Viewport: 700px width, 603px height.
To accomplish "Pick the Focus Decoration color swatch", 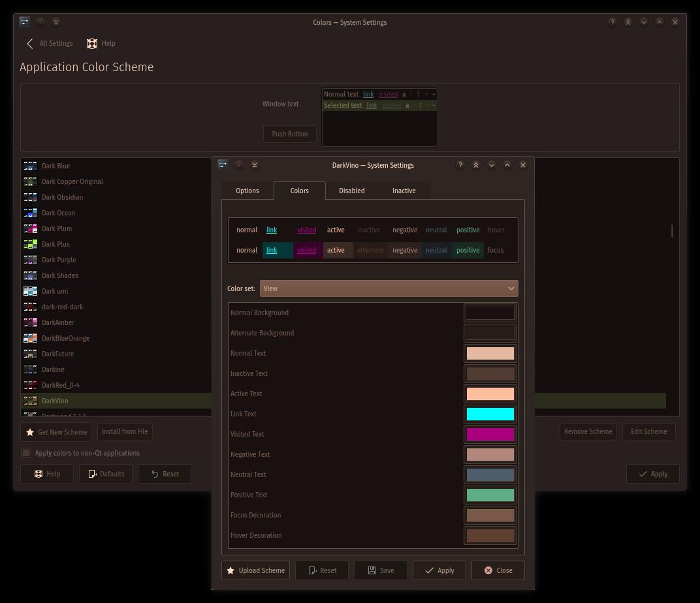I will (490, 515).
